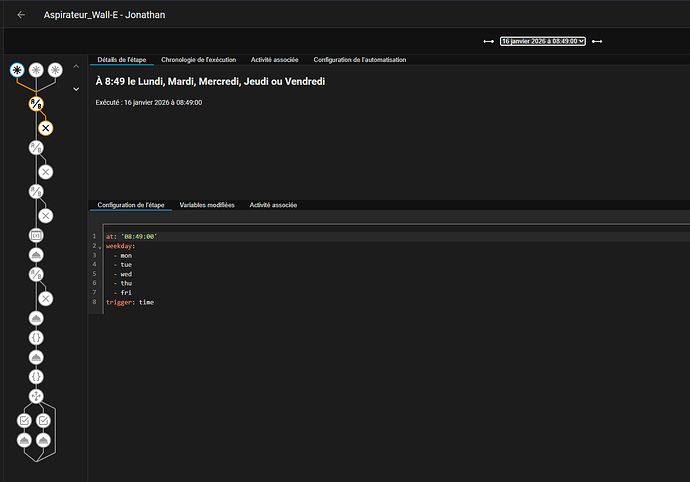The height and width of the screenshot is (482, 690).
Task: Click the up chevron beside trigger nodes
Action: pyautogui.click(x=76, y=67)
